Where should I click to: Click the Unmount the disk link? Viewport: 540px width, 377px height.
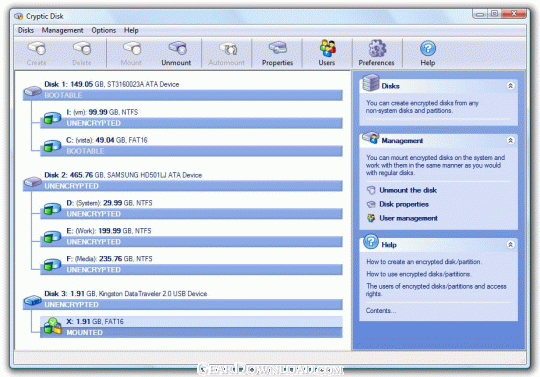coord(408,190)
